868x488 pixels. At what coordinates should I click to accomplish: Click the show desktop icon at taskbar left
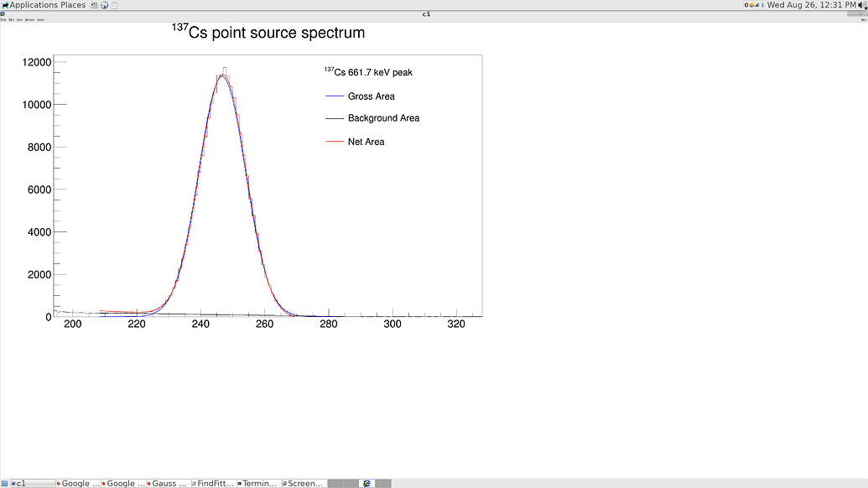(x=6, y=482)
